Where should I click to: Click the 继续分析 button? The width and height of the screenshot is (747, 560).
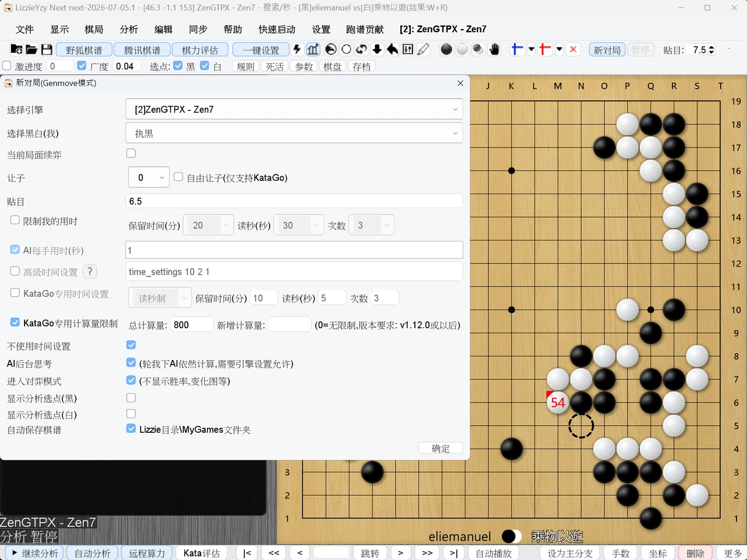pyautogui.click(x=35, y=553)
